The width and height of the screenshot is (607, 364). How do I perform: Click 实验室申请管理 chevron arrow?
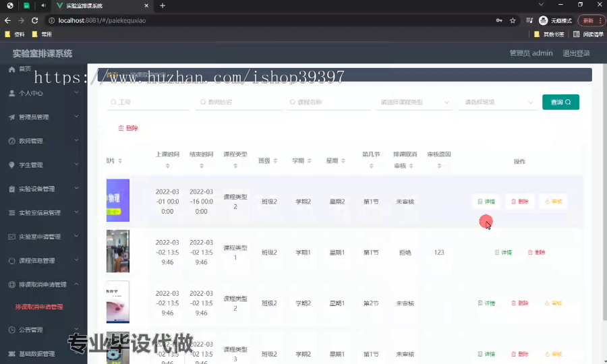click(76, 236)
